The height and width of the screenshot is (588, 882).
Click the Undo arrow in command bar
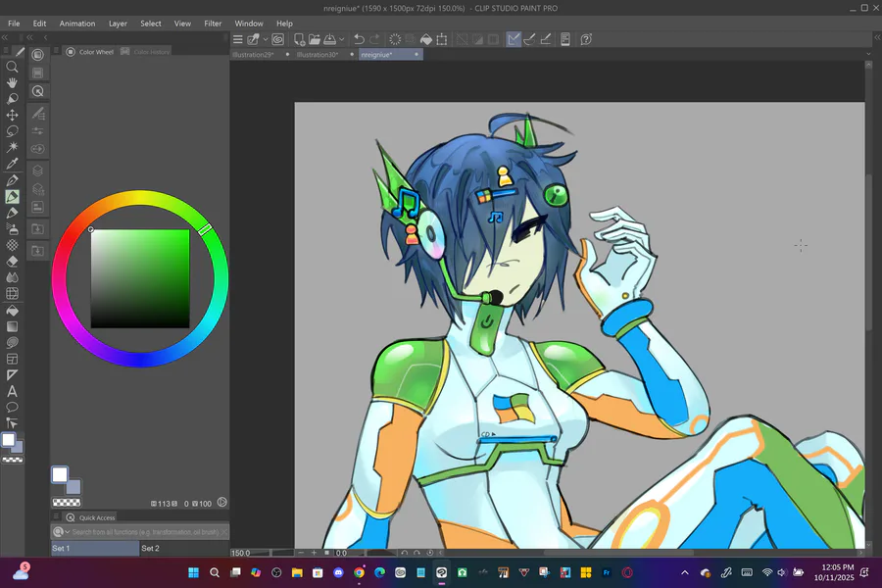pos(359,39)
